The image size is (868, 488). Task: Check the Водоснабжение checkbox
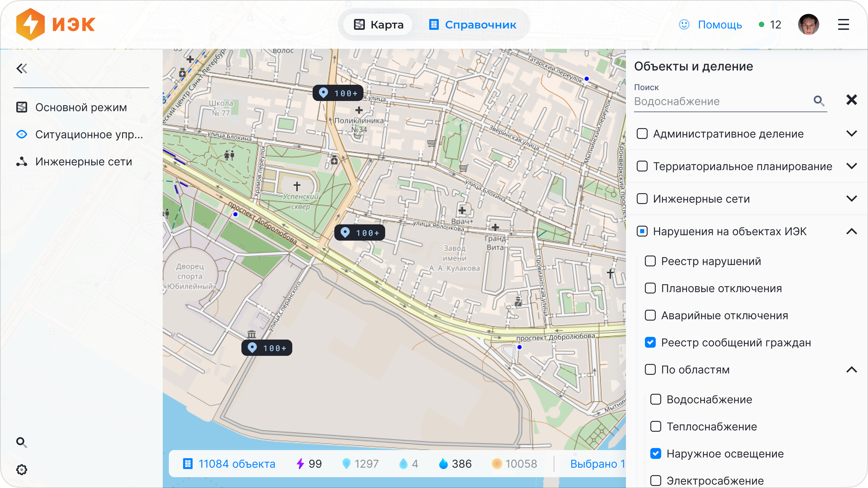coord(655,399)
